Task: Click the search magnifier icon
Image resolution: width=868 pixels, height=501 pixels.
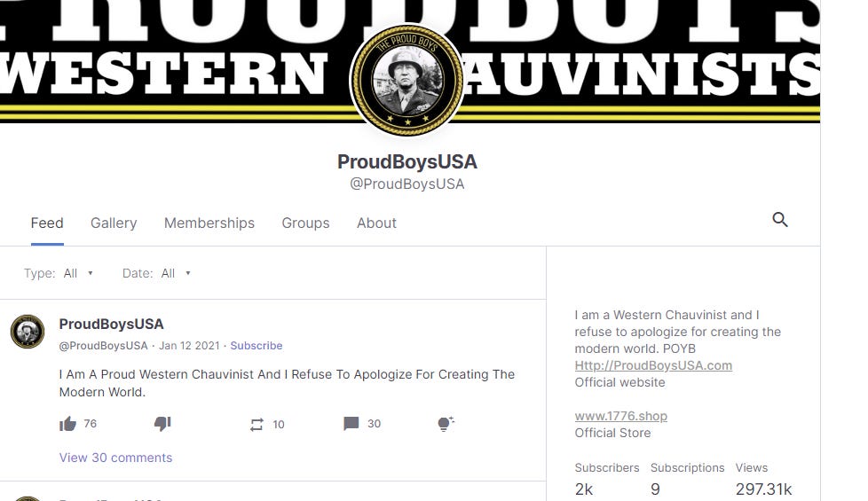Action: pyautogui.click(x=779, y=220)
